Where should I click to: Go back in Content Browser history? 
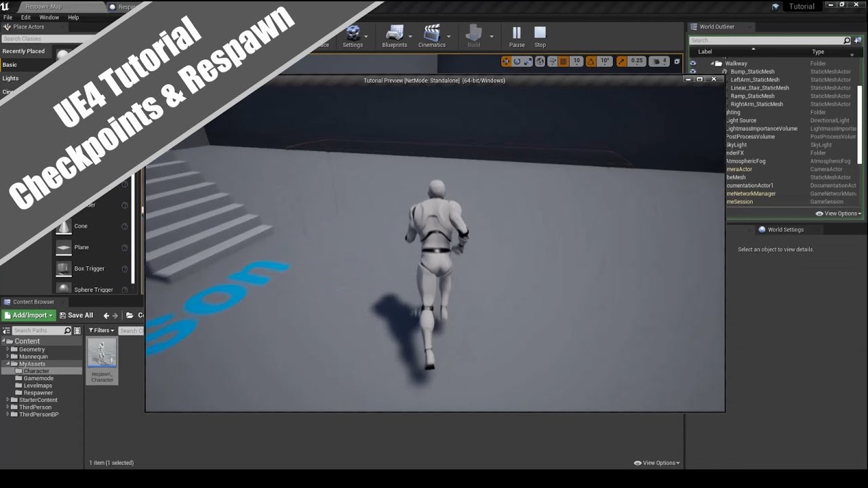tap(106, 315)
